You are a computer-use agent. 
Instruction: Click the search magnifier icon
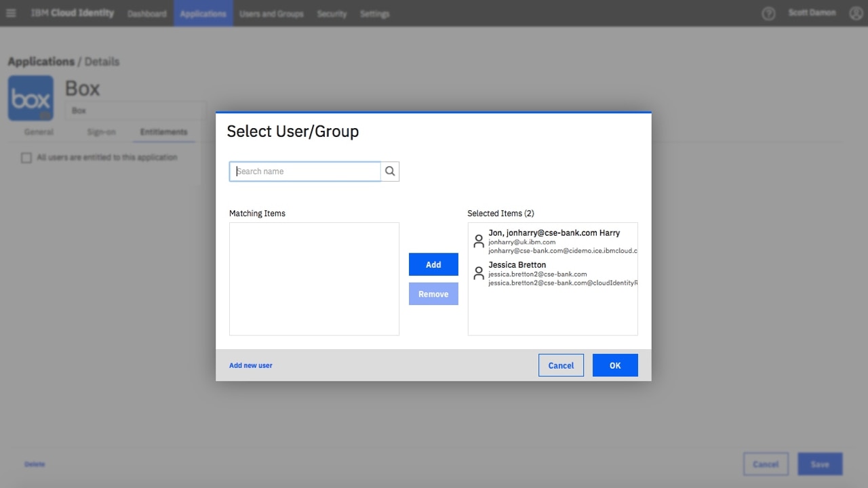(390, 171)
